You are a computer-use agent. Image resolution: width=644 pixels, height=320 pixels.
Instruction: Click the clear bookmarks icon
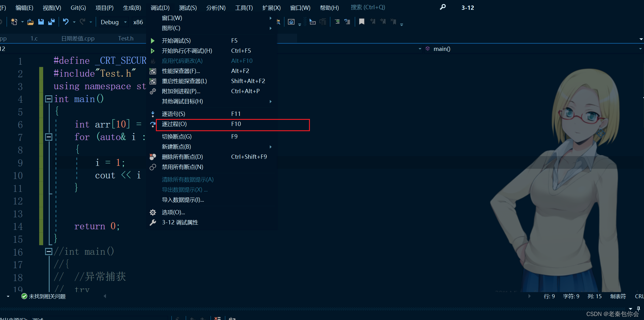(x=393, y=22)
